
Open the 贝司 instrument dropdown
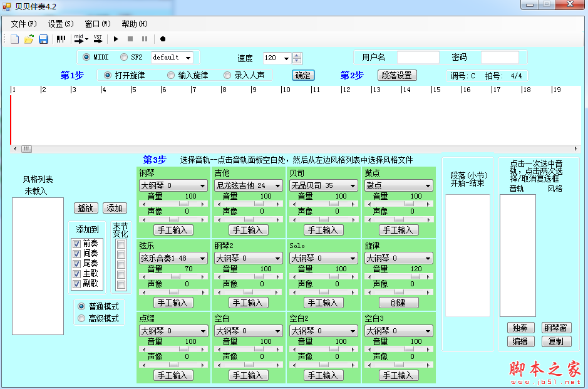point(323,185)
